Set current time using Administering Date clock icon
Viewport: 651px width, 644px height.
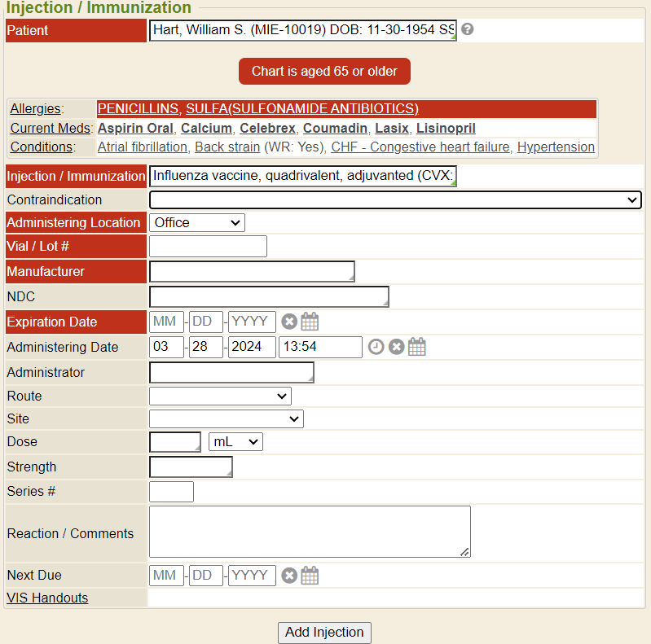(x=376, y=347)
